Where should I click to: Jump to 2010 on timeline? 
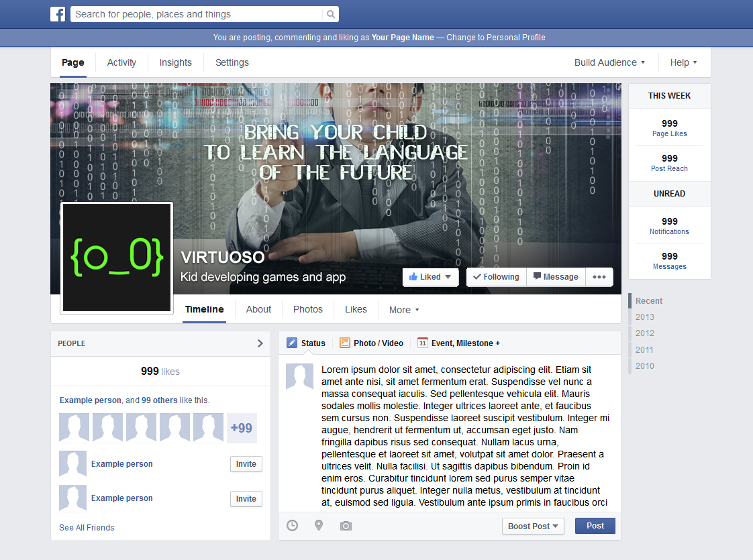pyautogui.click(x=644, y=366)
